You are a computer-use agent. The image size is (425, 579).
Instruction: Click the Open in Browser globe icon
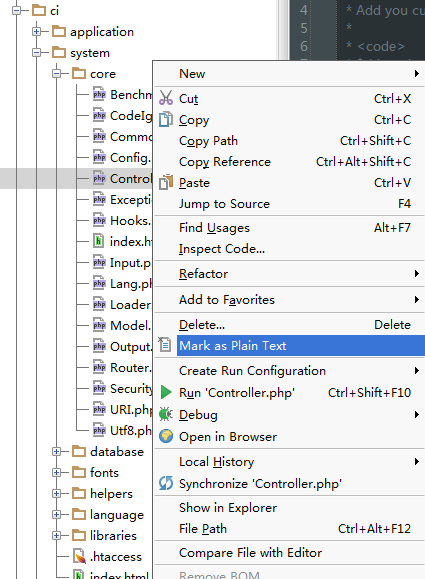[166, 436]
